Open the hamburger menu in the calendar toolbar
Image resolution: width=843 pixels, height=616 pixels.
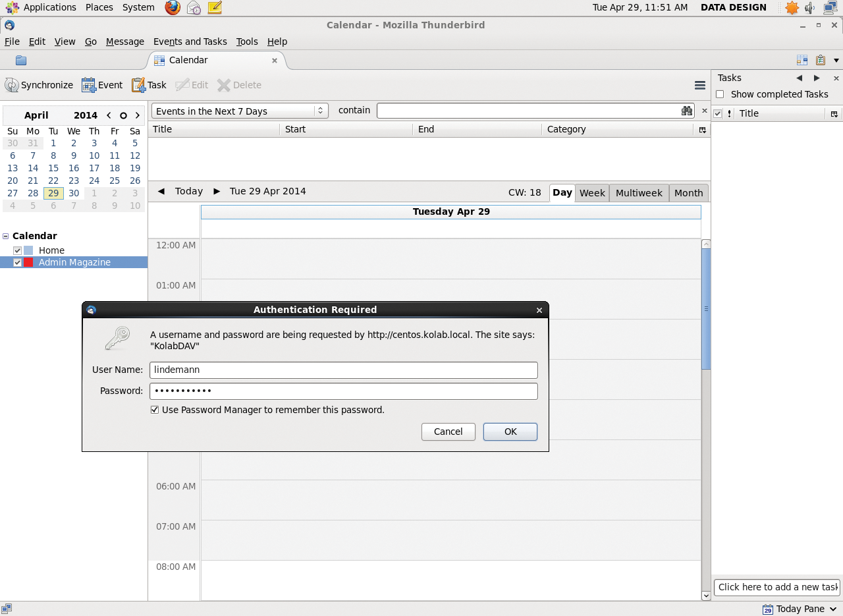[x=699, y=85]
